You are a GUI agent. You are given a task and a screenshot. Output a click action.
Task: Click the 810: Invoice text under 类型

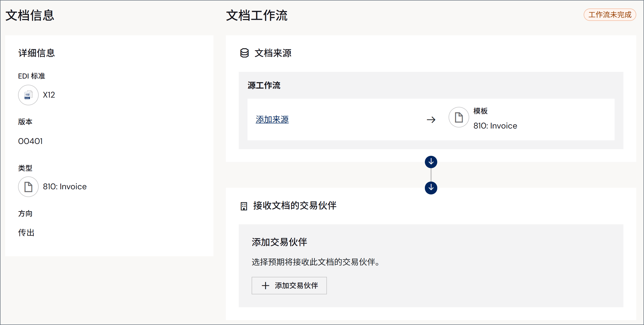(65, 187)
